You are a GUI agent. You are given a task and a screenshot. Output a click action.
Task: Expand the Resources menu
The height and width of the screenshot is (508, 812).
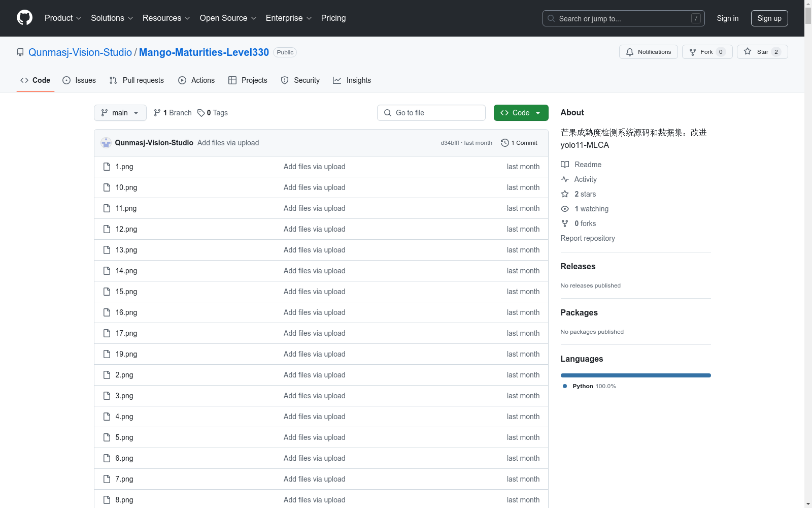point(166,18)
